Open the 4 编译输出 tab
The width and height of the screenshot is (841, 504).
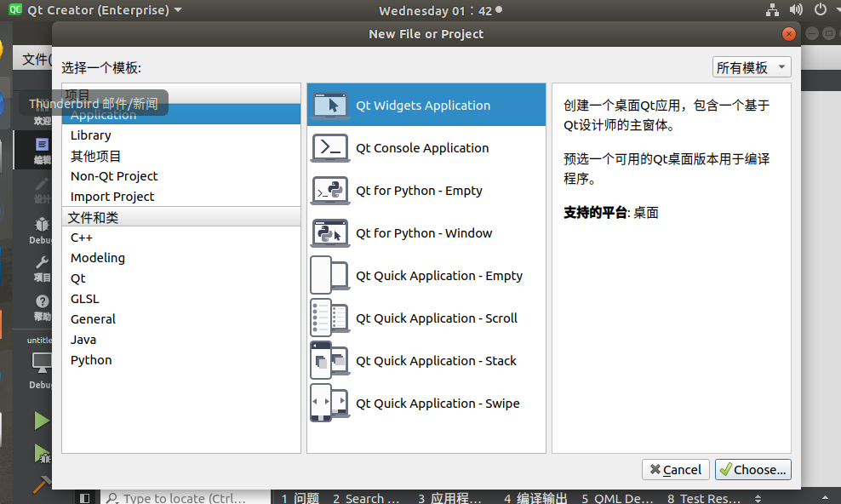pyautogui.click(x=535, y=499)
